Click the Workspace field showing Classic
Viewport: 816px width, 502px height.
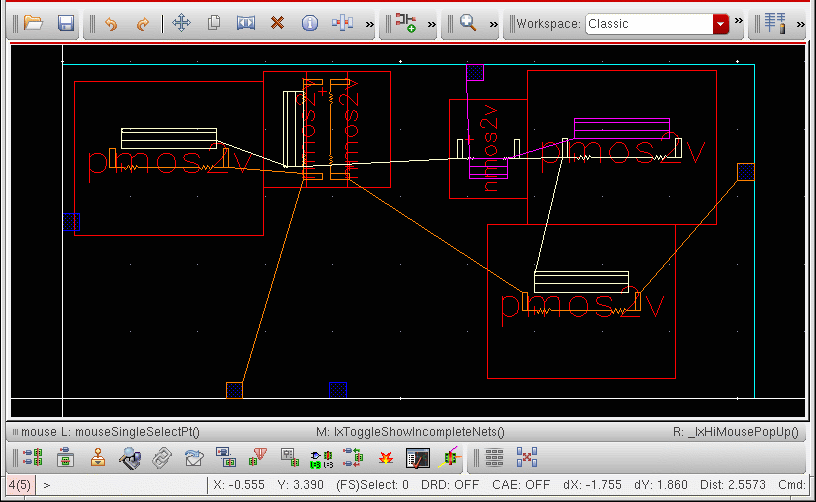tap(648, 24)
